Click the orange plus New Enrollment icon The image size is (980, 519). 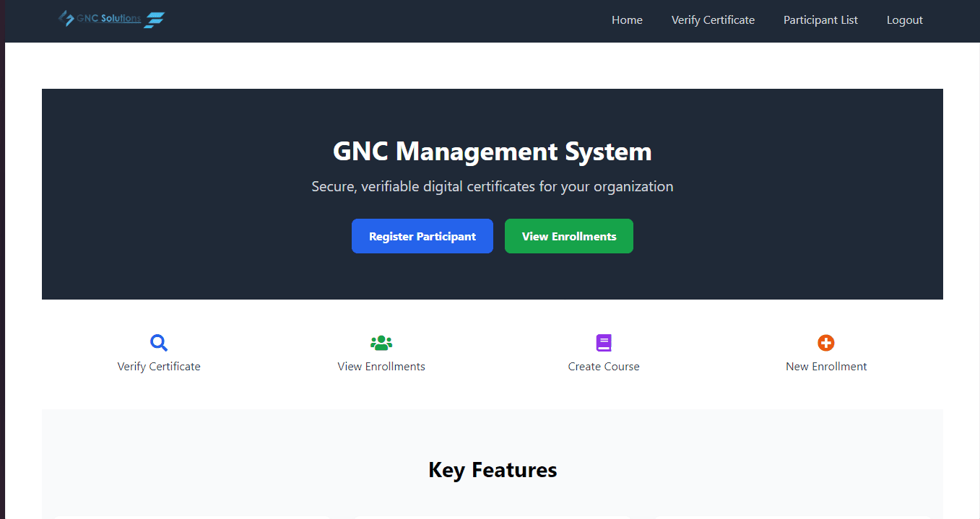pos(826,343)
